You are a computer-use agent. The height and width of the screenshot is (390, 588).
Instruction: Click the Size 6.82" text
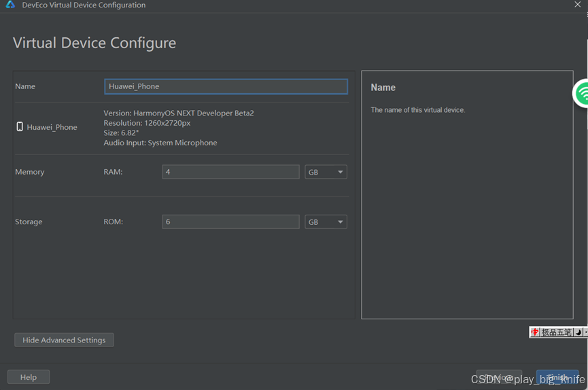[x=121, y=132]
